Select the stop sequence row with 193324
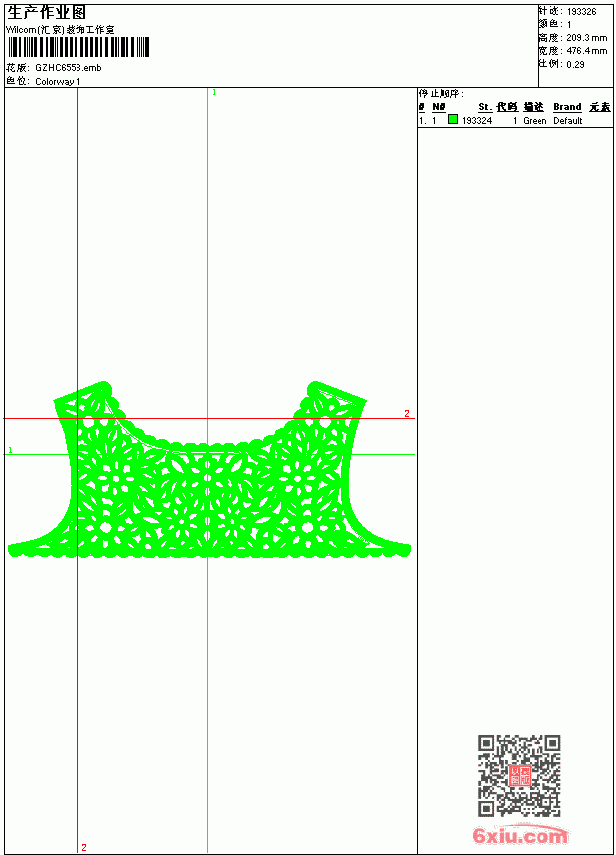Screen dimensions: 616x855 coord(515,120)
